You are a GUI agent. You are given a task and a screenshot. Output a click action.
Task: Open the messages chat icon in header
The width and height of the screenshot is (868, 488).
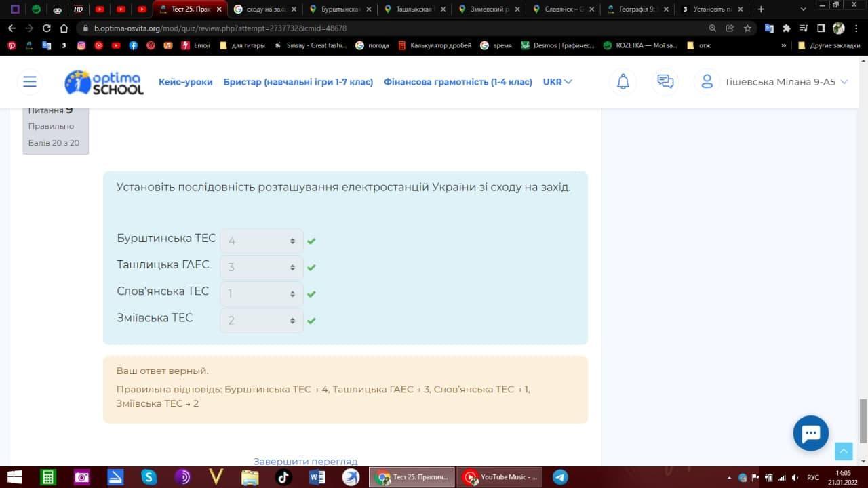[x=665, y=82]
